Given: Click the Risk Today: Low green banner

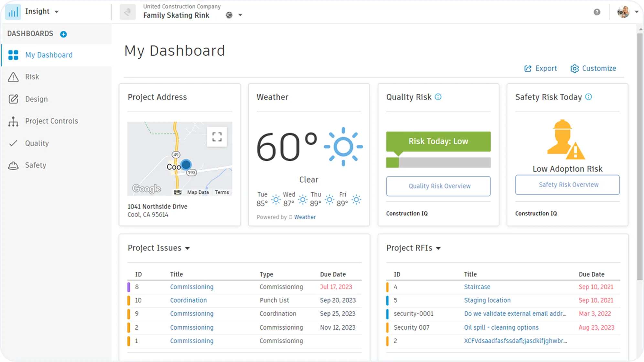Looking at the screenshot, I should click(x=438, y=141).
